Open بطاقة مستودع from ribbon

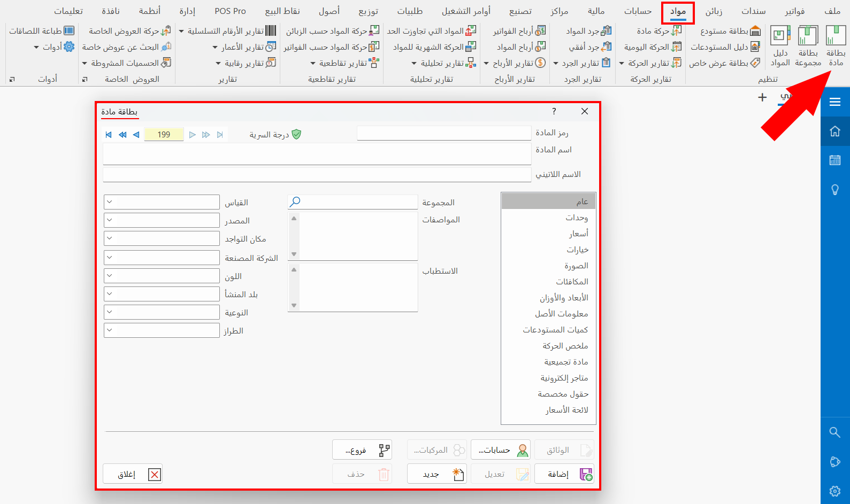tap(731, 31)
